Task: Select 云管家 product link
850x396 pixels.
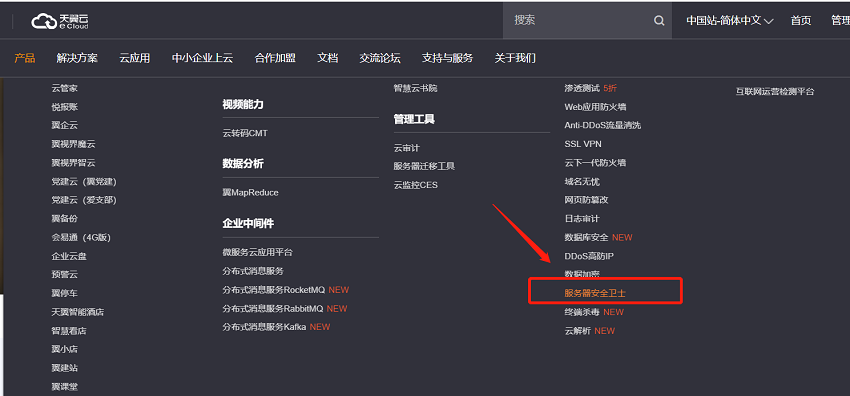Action: click(x=65, y=88)
